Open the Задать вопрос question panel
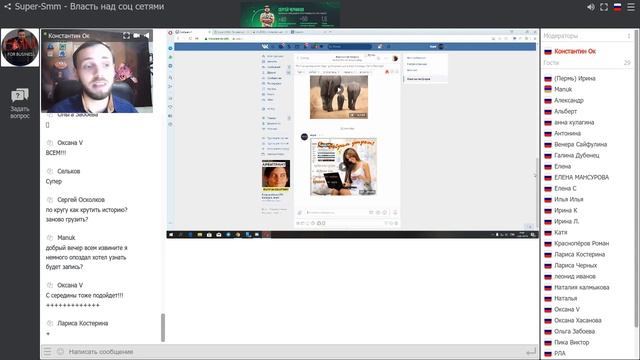This screenshot has width=640, height=360. (x=20, y=103)
